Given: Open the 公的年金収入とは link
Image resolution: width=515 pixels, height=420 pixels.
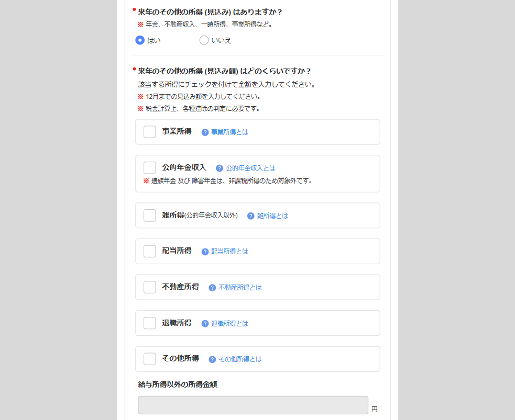Looking at the screenshot, I should coord(251,168).
